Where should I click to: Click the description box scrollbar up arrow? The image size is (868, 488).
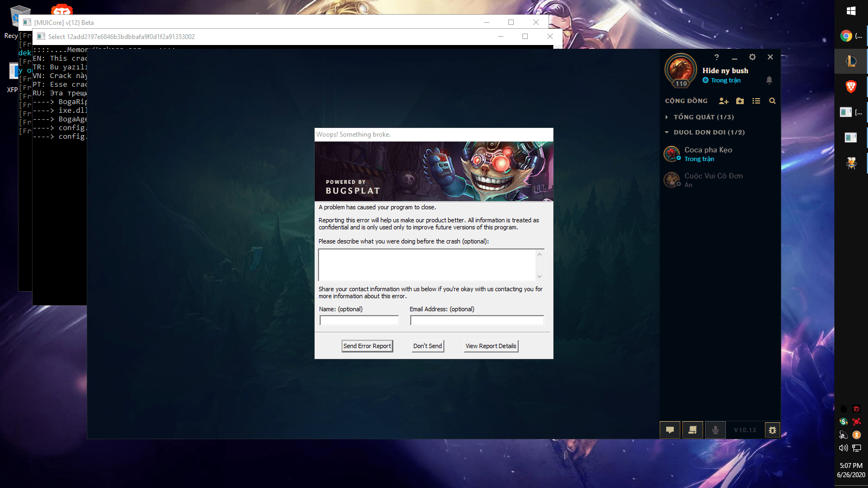[540, 254]
